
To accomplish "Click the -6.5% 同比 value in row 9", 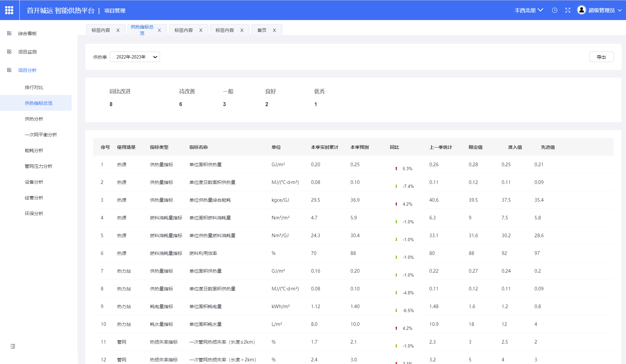I will (408, 310).
